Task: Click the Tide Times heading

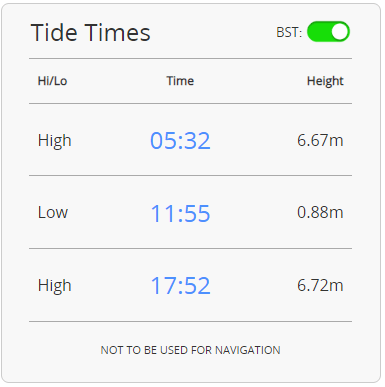Action: (x=90, y=33)
